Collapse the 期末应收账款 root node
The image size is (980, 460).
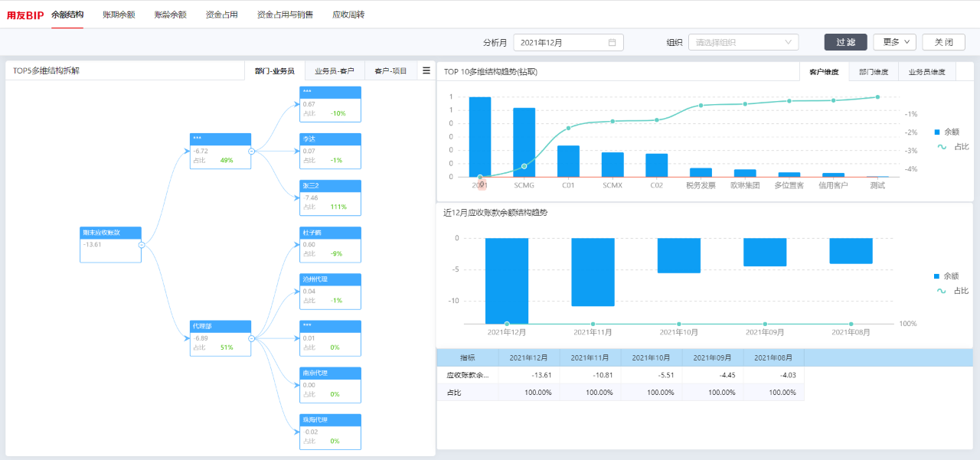point(142,245)
